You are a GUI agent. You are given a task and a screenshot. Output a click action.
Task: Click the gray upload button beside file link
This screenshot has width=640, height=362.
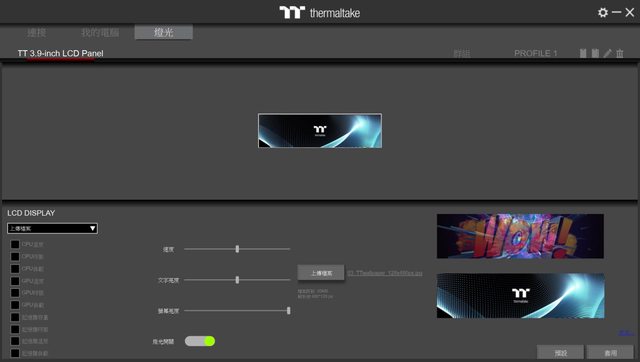click(321, 273)
